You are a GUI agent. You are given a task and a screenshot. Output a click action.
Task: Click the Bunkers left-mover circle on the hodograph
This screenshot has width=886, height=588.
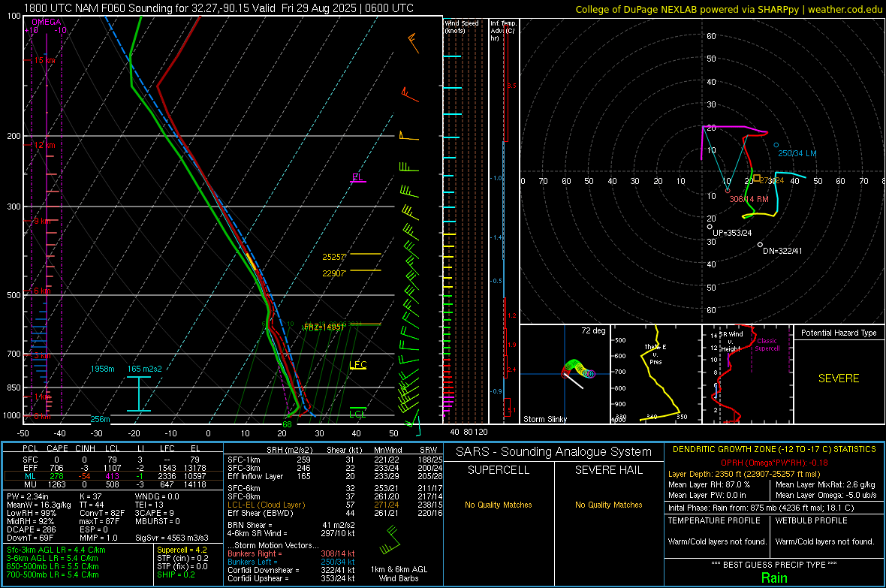(x=776, y=145)
